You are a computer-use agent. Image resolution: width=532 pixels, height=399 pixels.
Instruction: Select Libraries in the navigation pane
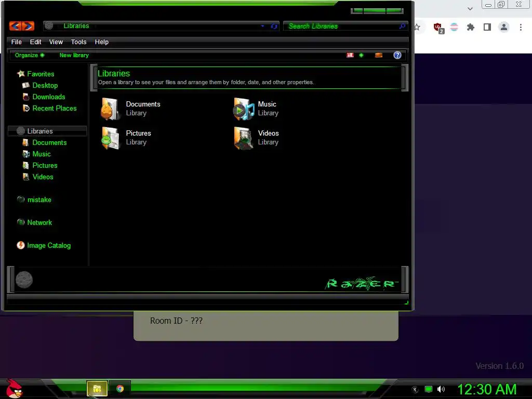pyautogui.click(x=47, y=131)
